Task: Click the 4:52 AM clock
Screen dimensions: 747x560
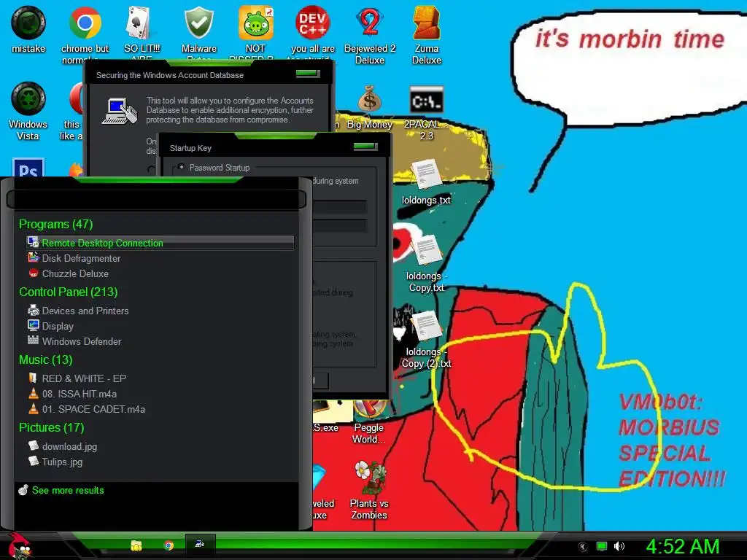Action: point(682,545)
